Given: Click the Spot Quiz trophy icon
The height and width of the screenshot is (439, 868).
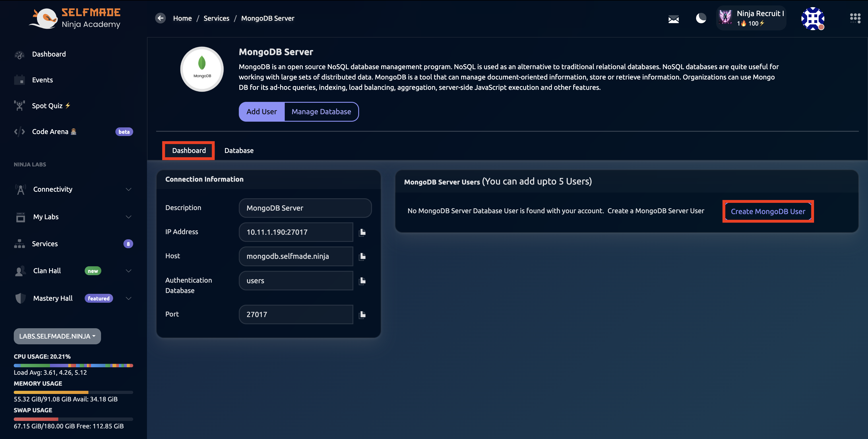Looking at the screenshot, I should [x=20, y=106].
